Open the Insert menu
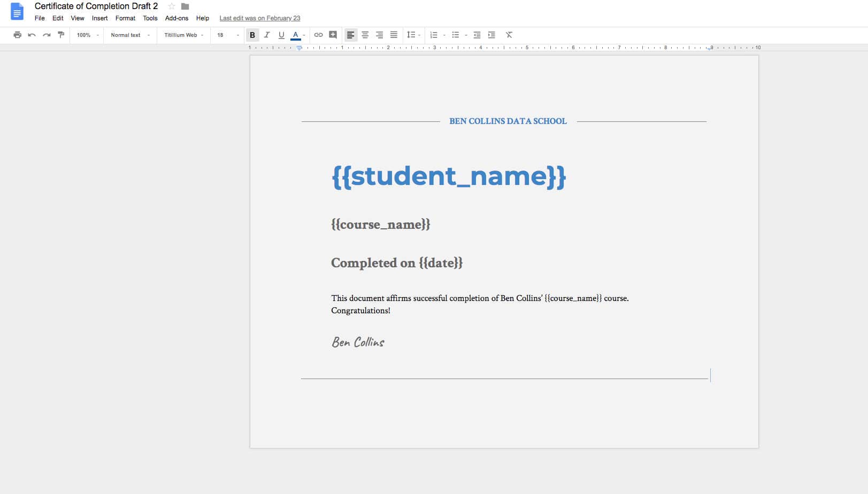Screen dimensions: 868x494 (99, 18)
